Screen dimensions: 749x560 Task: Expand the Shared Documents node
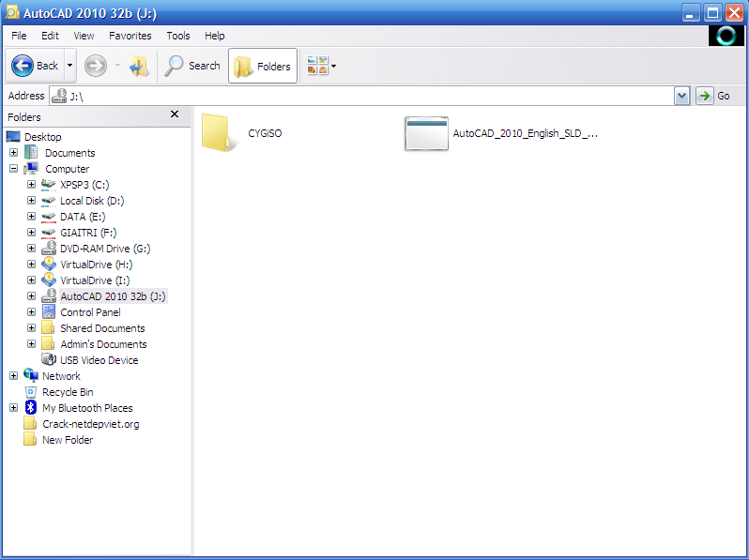click(31, 328)
